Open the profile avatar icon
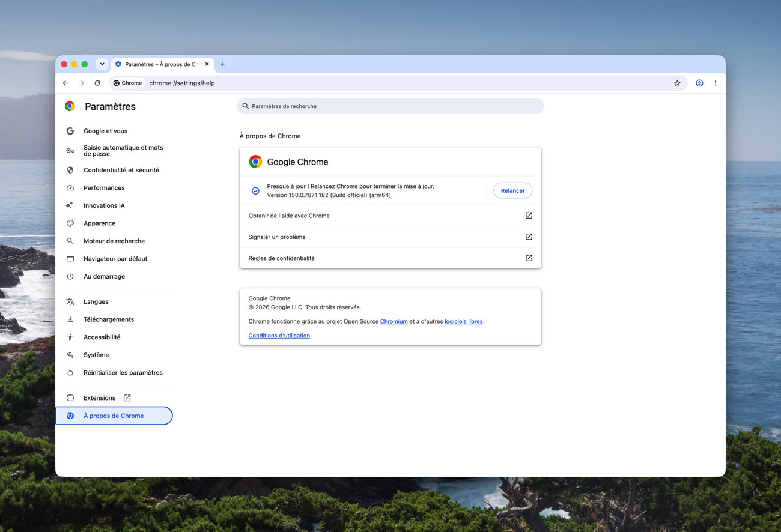 (699, 83)
